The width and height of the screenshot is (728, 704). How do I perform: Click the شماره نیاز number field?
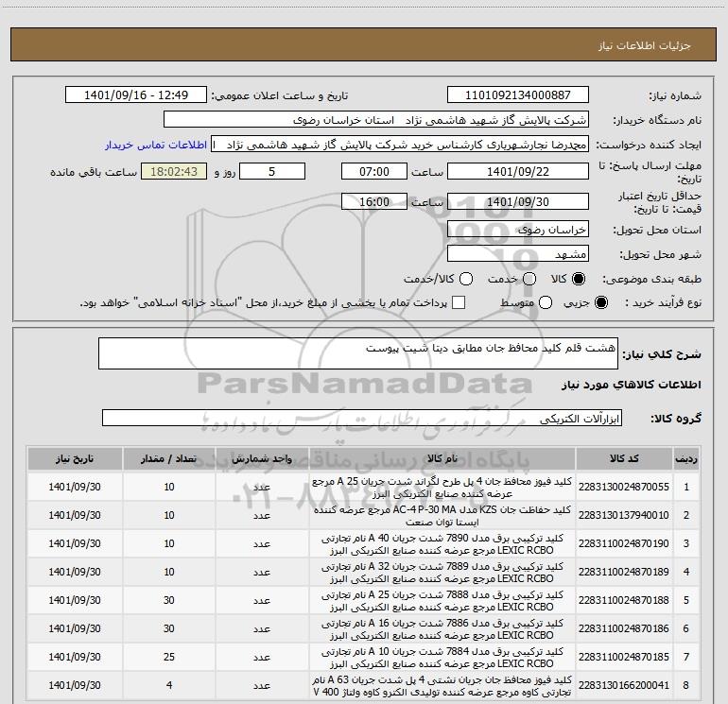click(517, 96)
